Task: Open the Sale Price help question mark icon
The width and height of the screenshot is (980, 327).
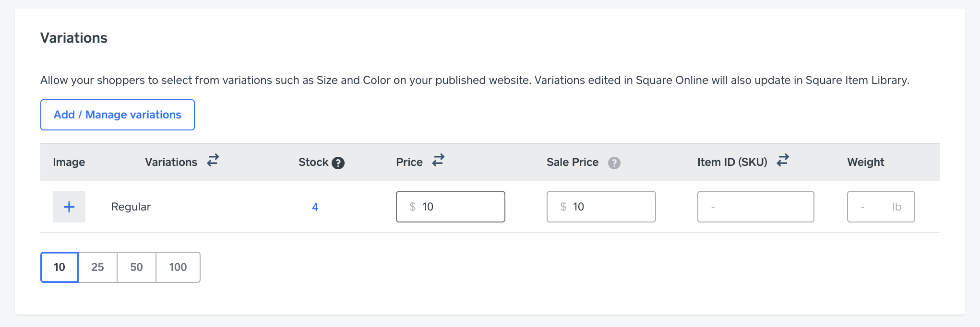Action: click(614, 163)
